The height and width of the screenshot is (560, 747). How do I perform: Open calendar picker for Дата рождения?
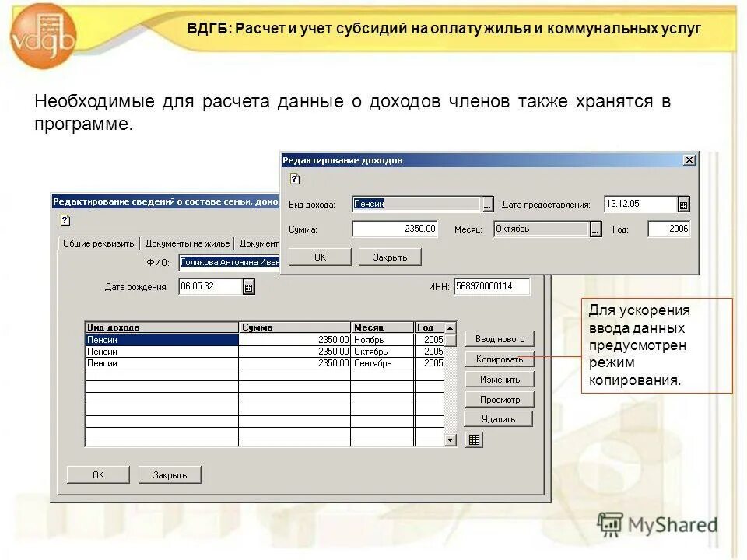coord(248,287)
